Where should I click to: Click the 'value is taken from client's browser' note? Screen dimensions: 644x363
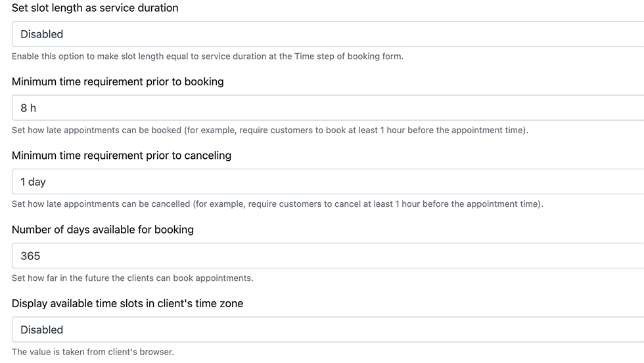pyautogui.click(x=93, y=352)
